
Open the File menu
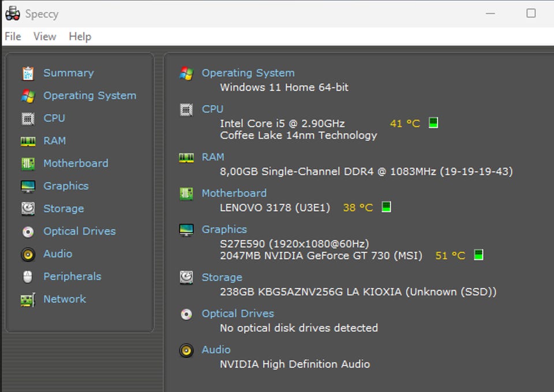(13, 36)
